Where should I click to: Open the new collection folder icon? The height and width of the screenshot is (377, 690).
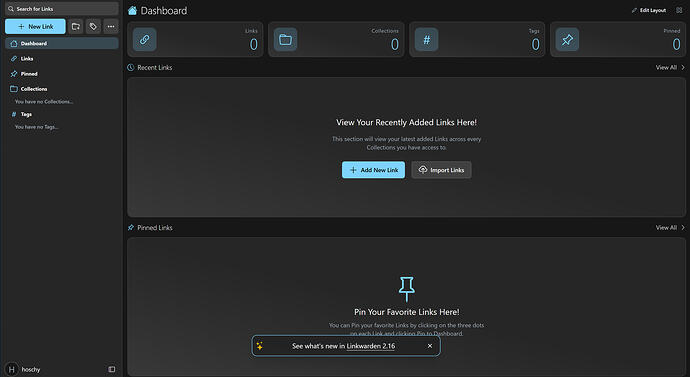(x=76, y=26)
